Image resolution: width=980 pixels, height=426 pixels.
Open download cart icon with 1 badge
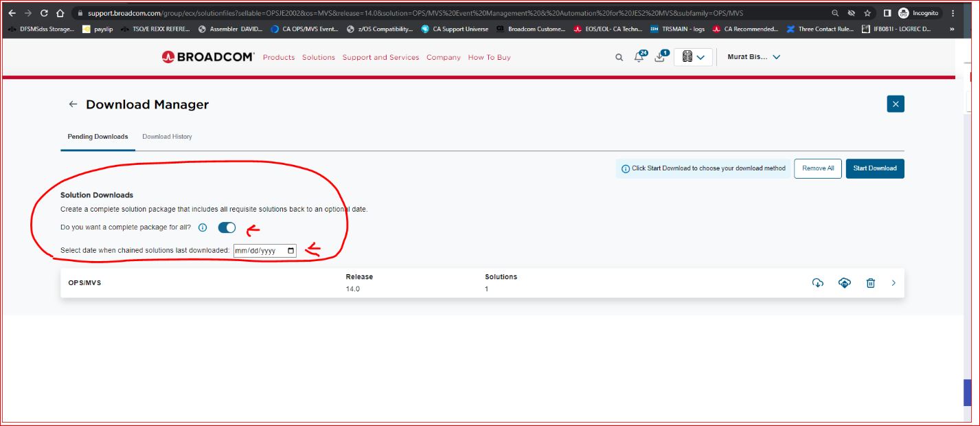pyautogui.click(x=660, y=58)
